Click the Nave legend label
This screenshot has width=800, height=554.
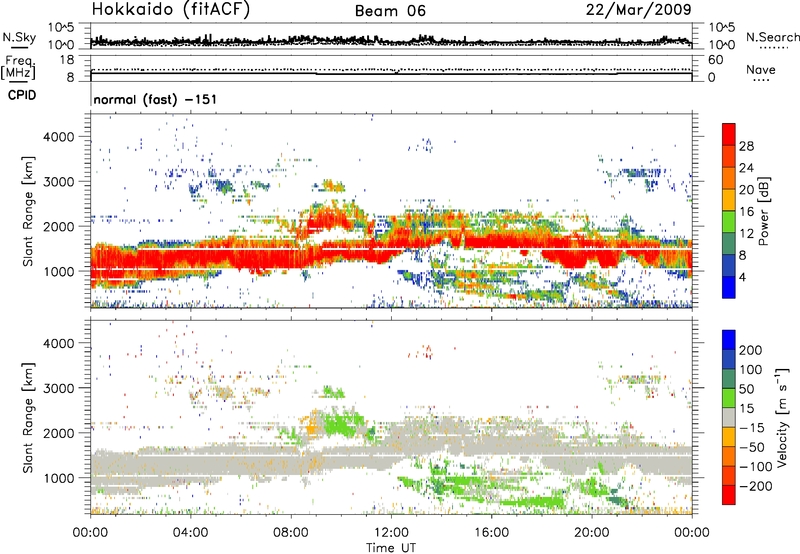click(761, 69)
